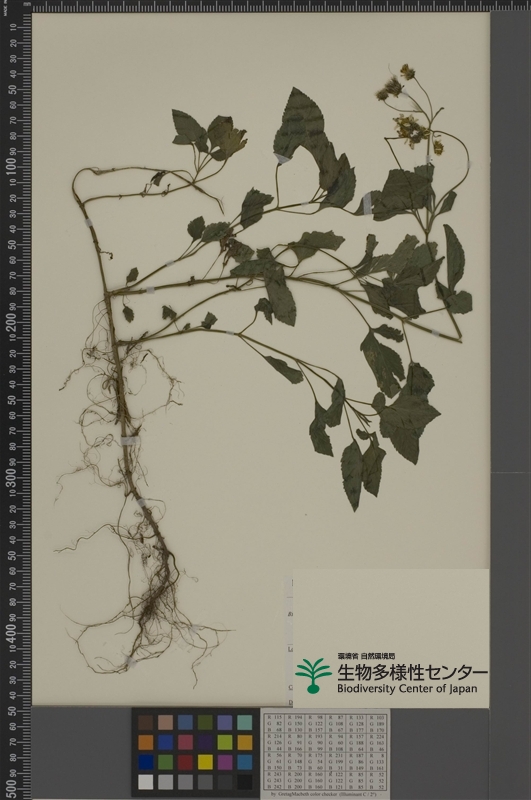Click the yellow flower heads at top
Image resolution: width=531 pixels, height=800 pixels.
410,110
